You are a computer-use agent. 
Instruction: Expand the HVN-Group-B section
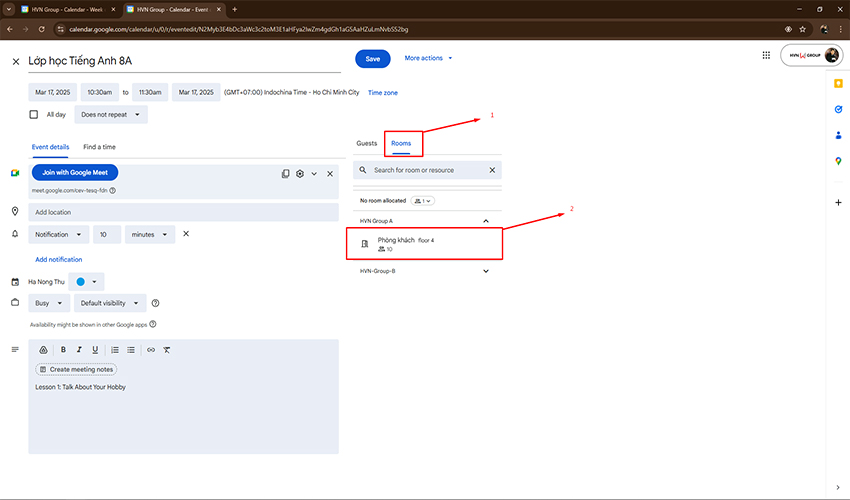coord(486,271)
